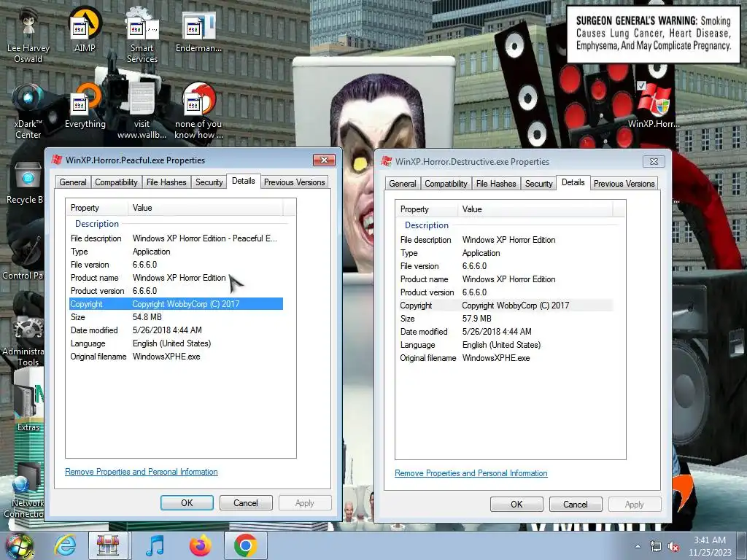Viewport: 747px width, 560px height.
Task: Close the WinXP.Horror.Peacful.exe Properties window
Action: pyautogui.click(x=324, y=160)
